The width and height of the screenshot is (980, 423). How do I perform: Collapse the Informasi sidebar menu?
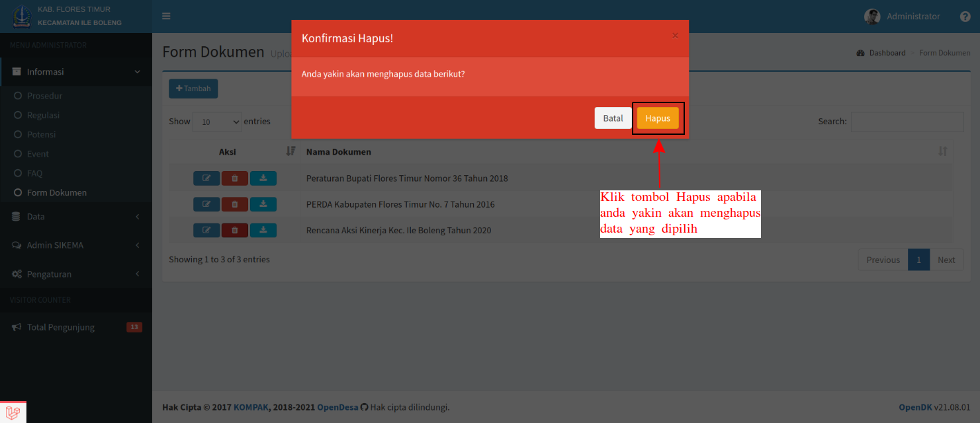(76, 71)
